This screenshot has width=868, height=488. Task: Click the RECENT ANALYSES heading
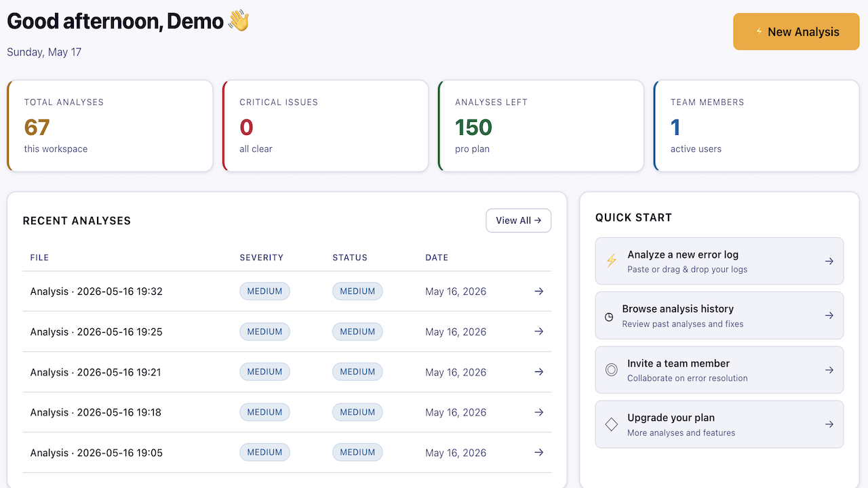point(77,221)
